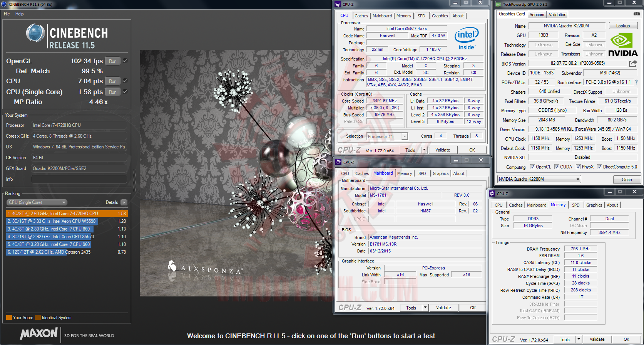Viewport: 644px width, 345px height.
Task: Click OK in the CPU-Z Mainboard window
Action: click(473, 308)
